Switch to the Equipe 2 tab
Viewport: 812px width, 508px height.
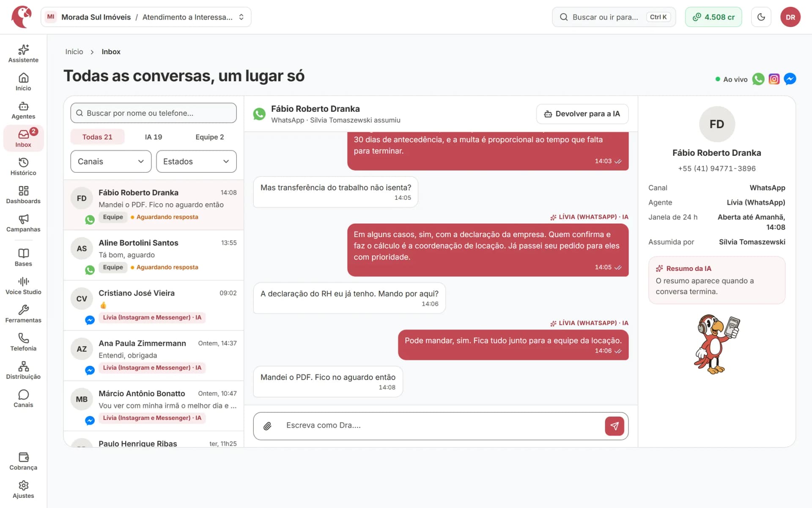click(x=210, y=137)
